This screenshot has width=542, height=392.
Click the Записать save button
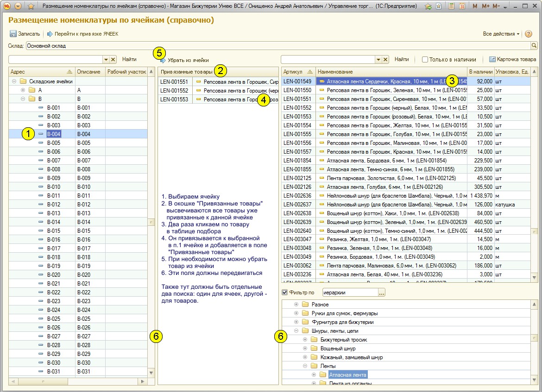pos(25,34)
